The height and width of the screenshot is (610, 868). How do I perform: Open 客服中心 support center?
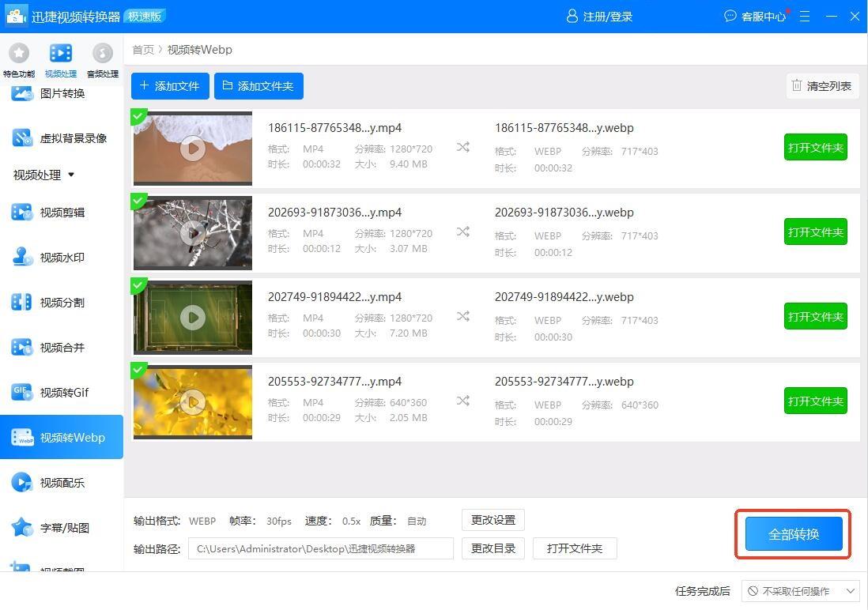[755, 16]
